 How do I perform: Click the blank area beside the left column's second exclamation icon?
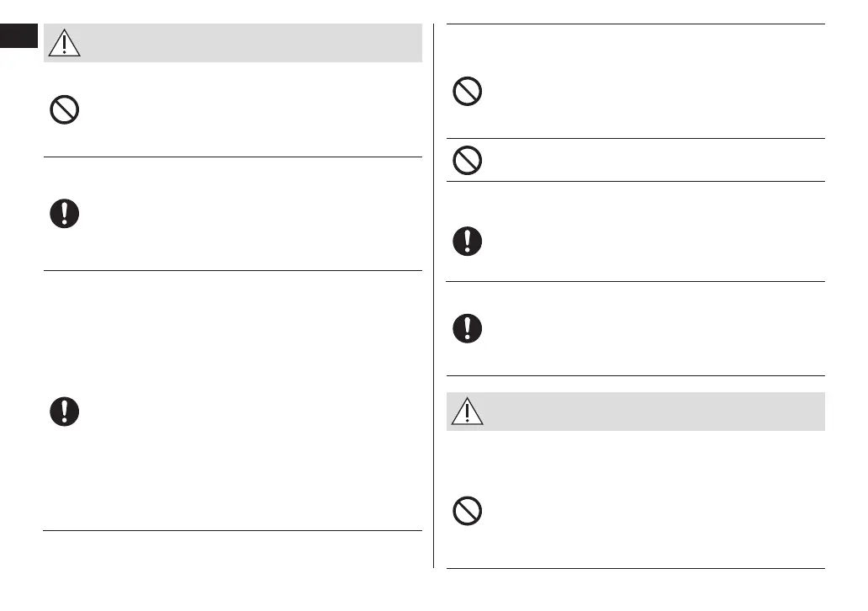[x=252, y=214]
